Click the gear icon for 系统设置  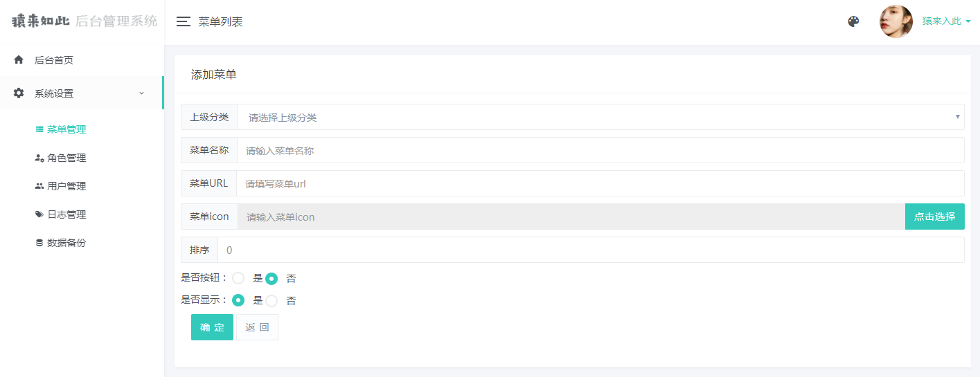19,93
